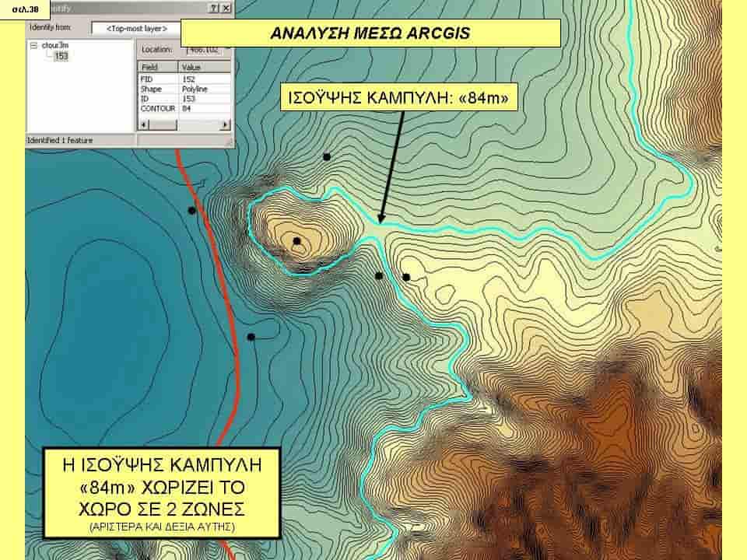The width and height of the screenshot is (747, 560).
Task: Click the attribute table's right scroll arrow
Action: (x=226, y=124)
